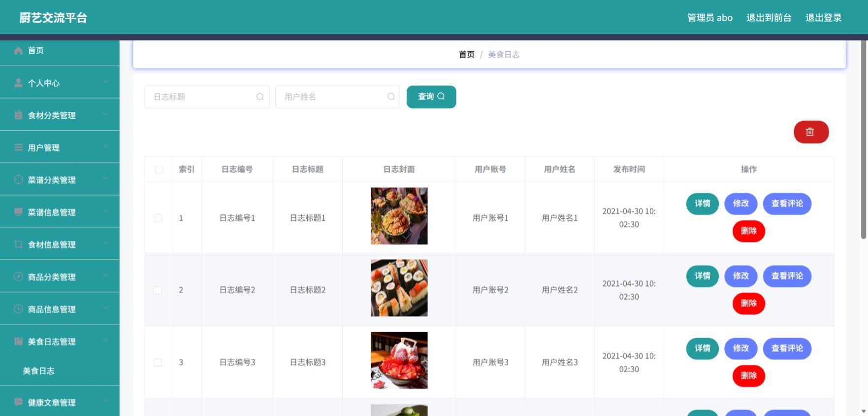Click the 美食日志管理 book icon
This screenshot has width=868, height=416.
18,341
